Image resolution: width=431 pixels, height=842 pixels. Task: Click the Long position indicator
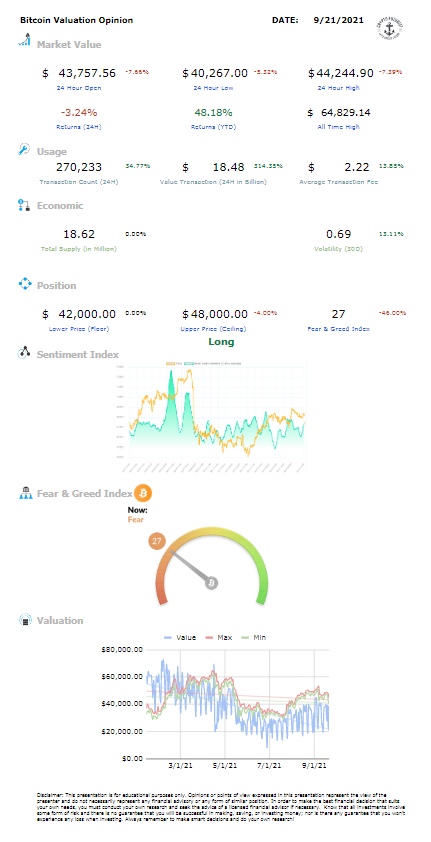[222, 342]
